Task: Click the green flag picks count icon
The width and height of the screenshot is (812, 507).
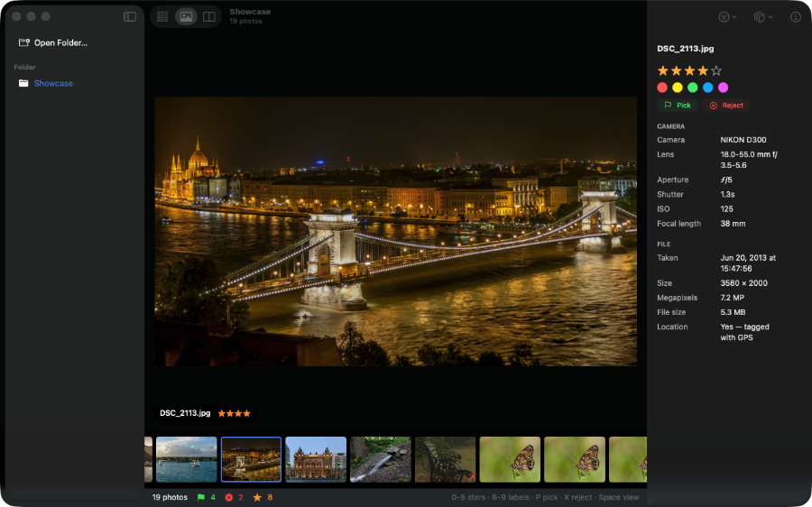Action: (201, 497)
